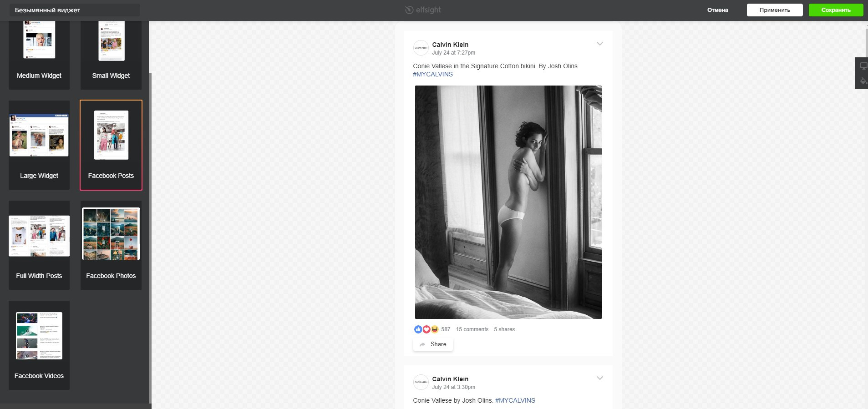Image resolution: width=868 pixels, height=409 pixels.
Task: Click the Отмена button
Action: 718,10
